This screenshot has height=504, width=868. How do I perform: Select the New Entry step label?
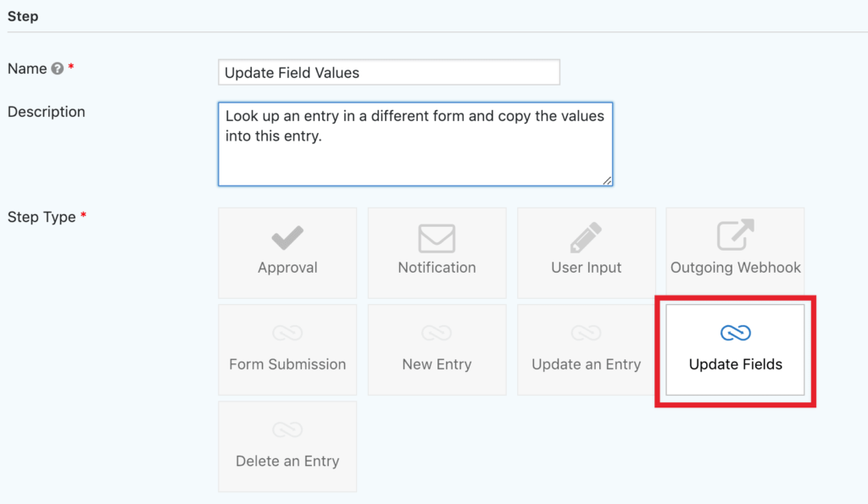tap(437, 364)
